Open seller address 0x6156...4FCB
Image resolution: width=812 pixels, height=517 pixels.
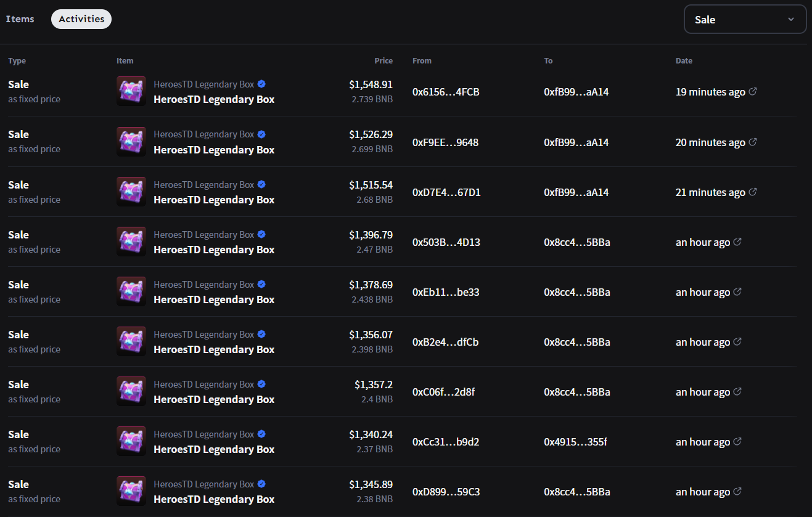click(x=446, y=92)
